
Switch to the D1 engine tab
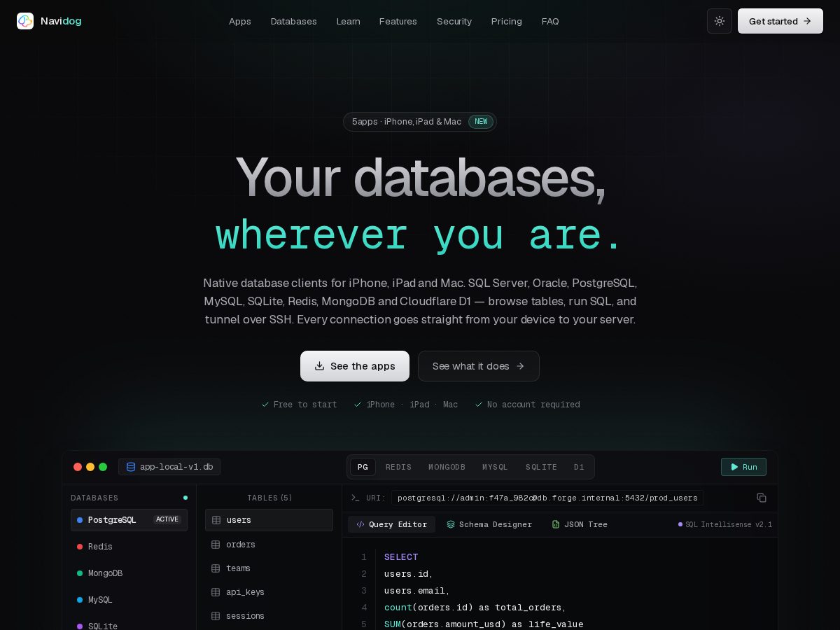point(579,467)
